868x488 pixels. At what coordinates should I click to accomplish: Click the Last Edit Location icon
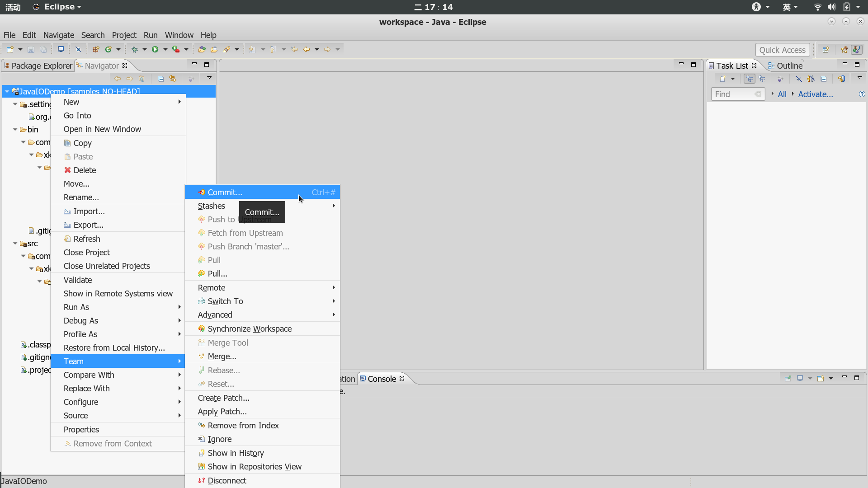(x=294, y=49)
